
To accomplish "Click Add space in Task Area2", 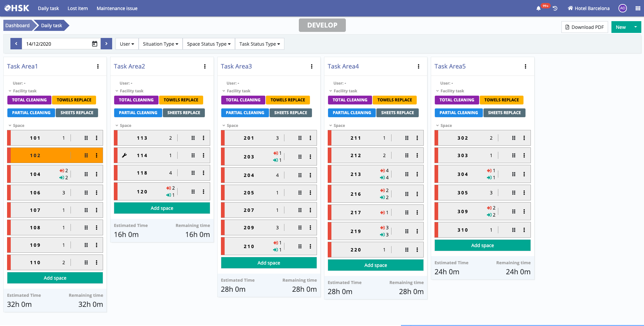I will [x=162, y=208].
